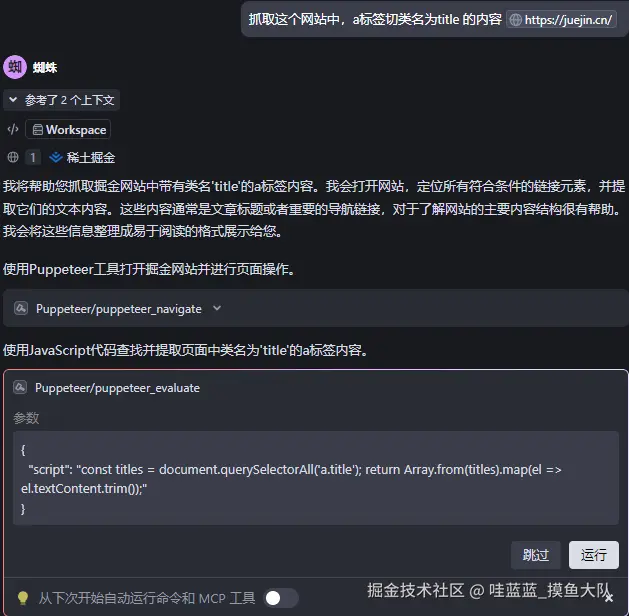Click the 蜘蛛 agent name
This screenshot has width=629, height=616.
(45, 67)
